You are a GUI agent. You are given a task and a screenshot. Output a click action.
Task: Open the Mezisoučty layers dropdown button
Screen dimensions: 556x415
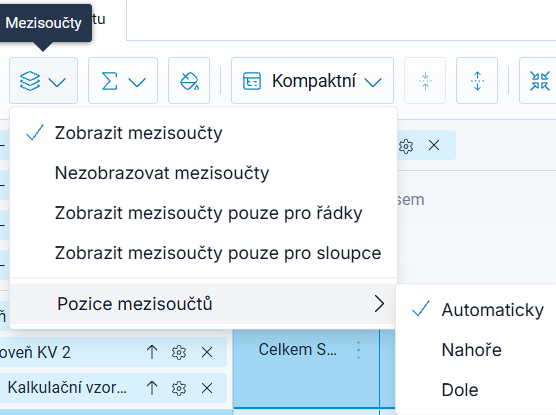point(43,81)
